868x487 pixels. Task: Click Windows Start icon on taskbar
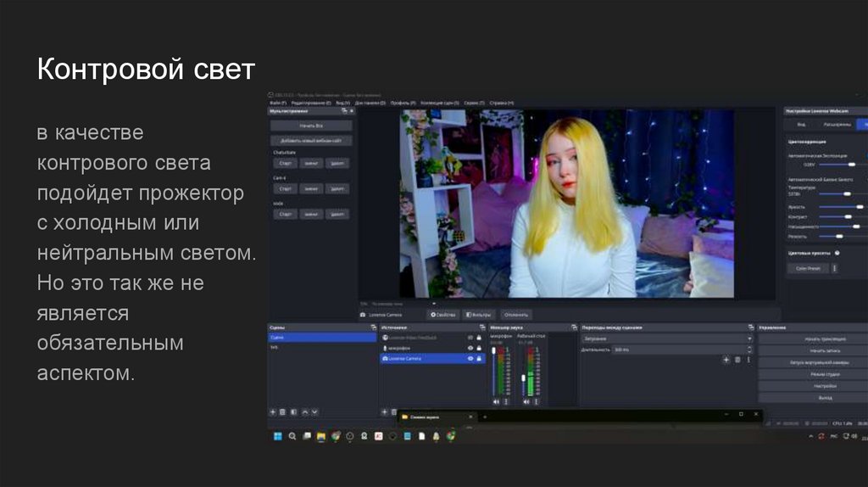(276, 436)
